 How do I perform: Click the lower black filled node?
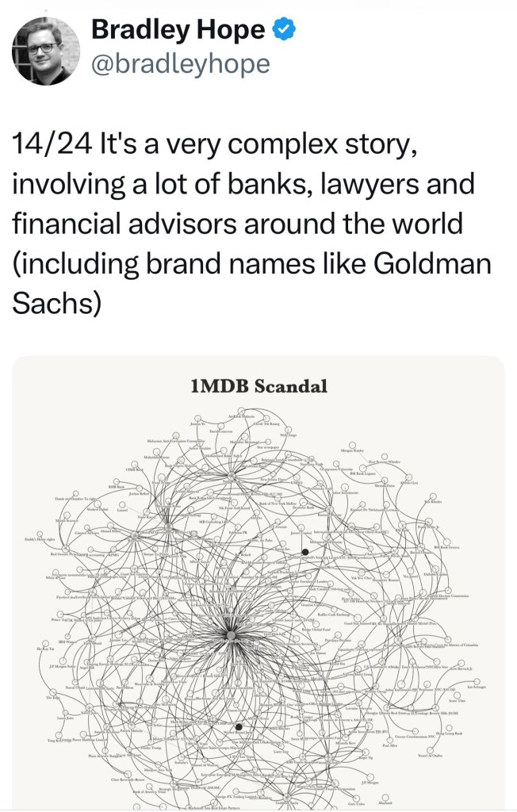(239, 726)
